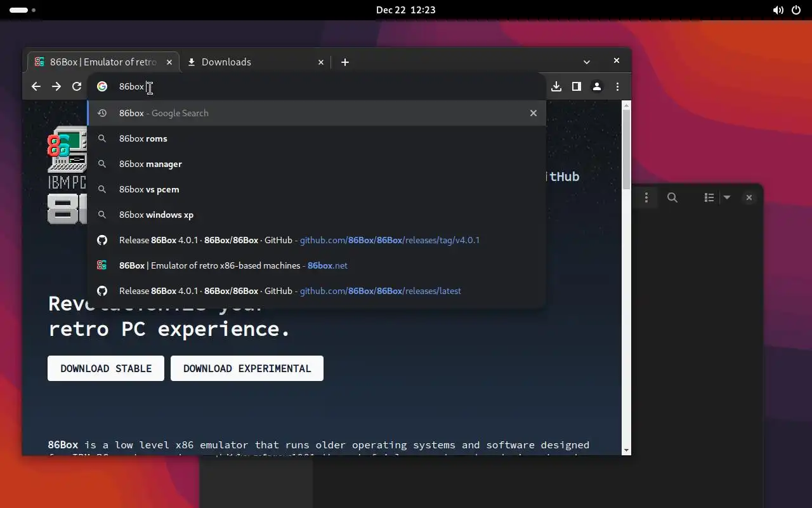Image resolution: width=812 pixels, height=508 pixels.
Task: Switch to the Downloads tab
Action: (256, 62)
